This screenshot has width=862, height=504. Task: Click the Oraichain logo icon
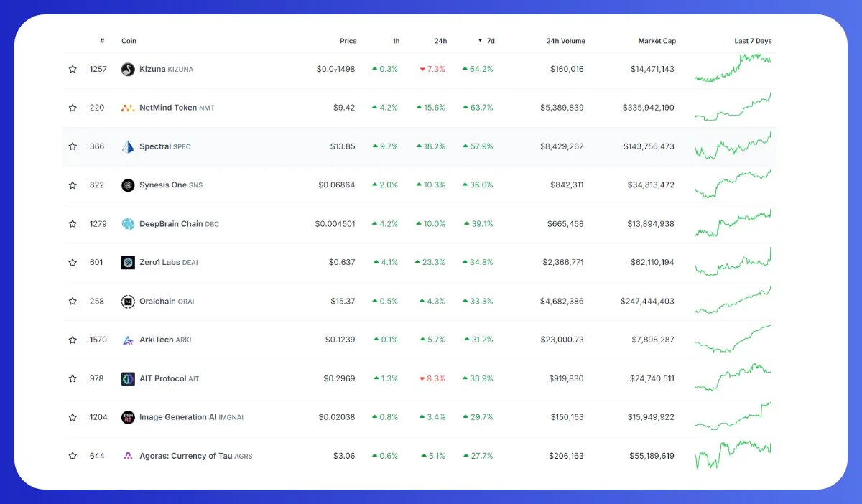click(128, 302)
